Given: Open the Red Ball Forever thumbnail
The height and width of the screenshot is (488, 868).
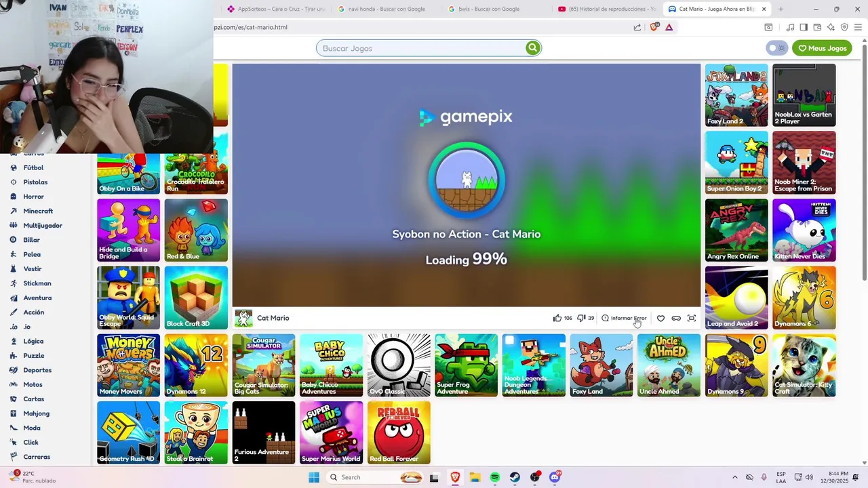Looking at the screenshot, I should (399, 432).
